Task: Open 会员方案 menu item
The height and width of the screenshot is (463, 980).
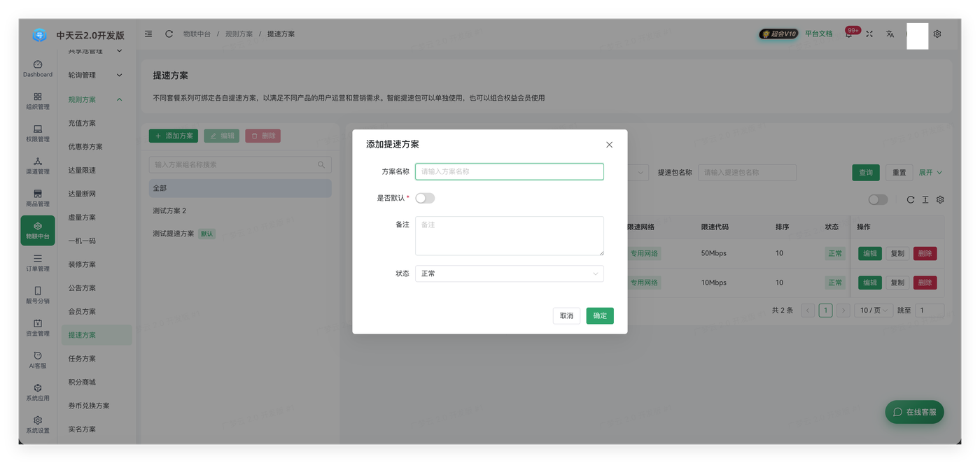Action: 97,311
